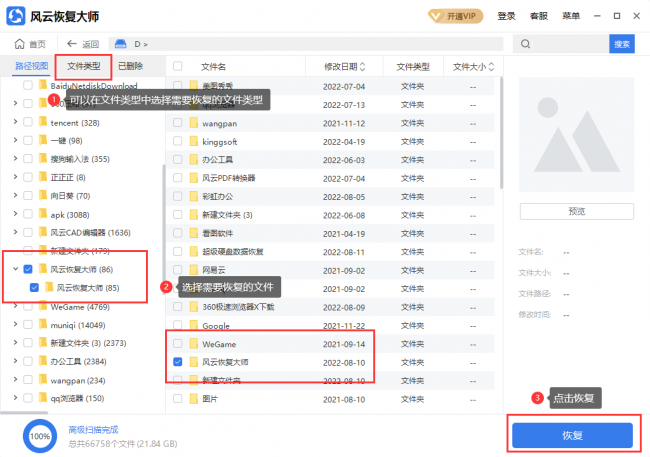This screenshot has height=457, width=650.
Task: Collapse the 风云恢复大师 (86) tree node
Action: 15,269
